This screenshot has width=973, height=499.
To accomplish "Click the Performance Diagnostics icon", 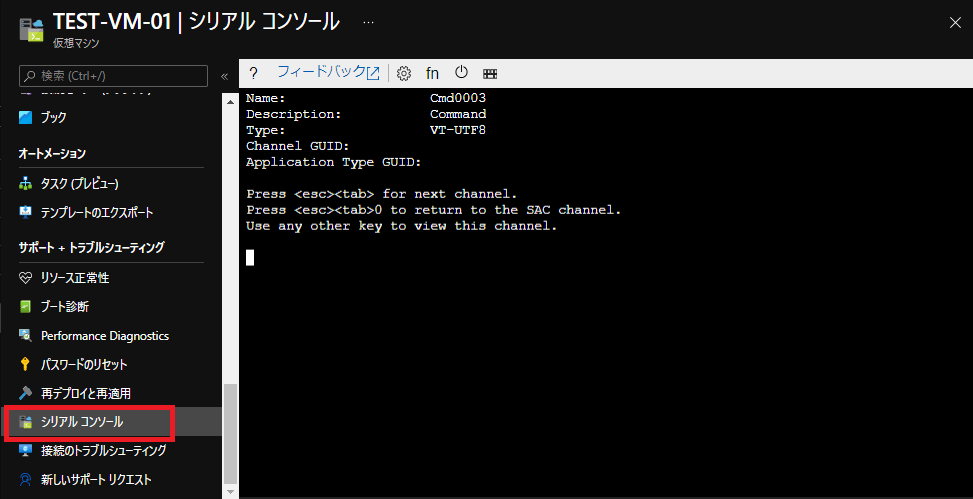I will 25,336.
